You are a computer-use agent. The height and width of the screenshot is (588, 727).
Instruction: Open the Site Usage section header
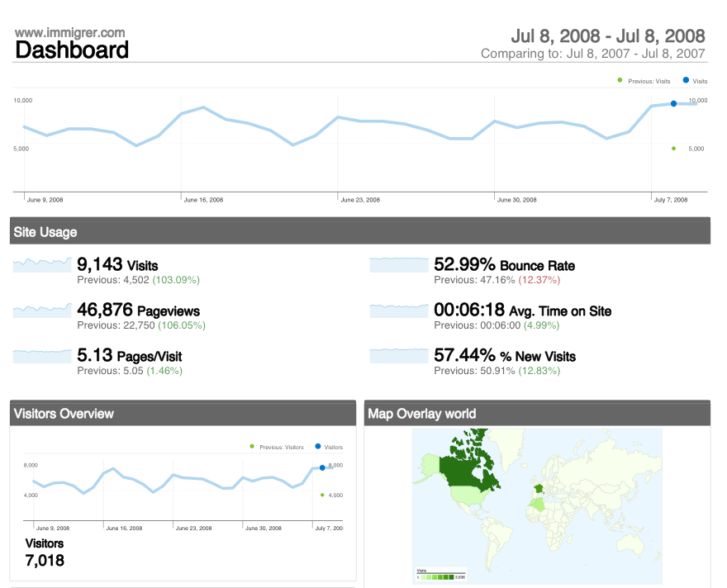tap(360, 232)
